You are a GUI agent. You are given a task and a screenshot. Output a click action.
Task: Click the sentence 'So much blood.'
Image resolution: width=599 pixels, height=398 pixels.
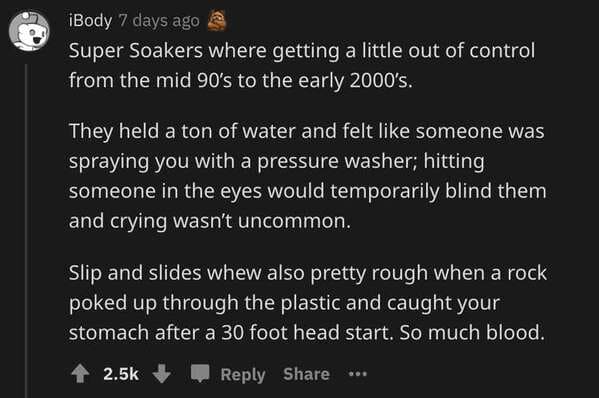[472, 332]
